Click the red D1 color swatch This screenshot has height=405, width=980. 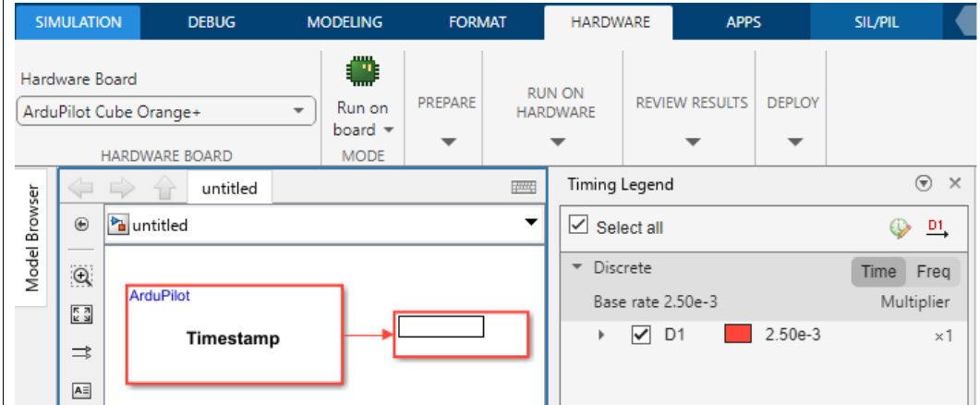(739, 336)
